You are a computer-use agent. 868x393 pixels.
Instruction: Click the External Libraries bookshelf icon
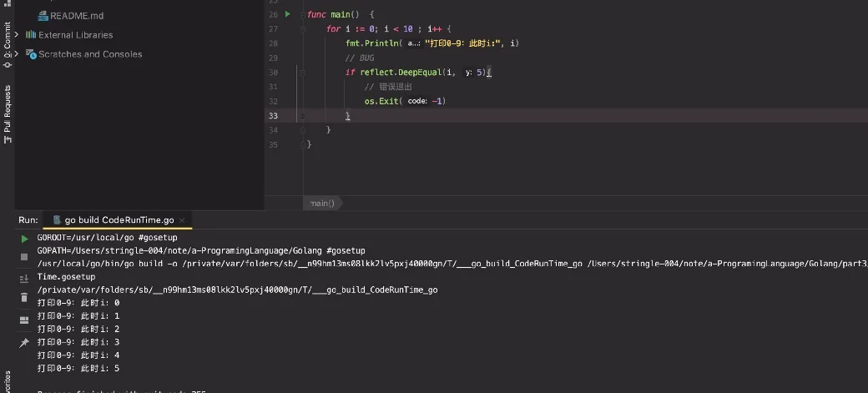(x=31, y=34)
